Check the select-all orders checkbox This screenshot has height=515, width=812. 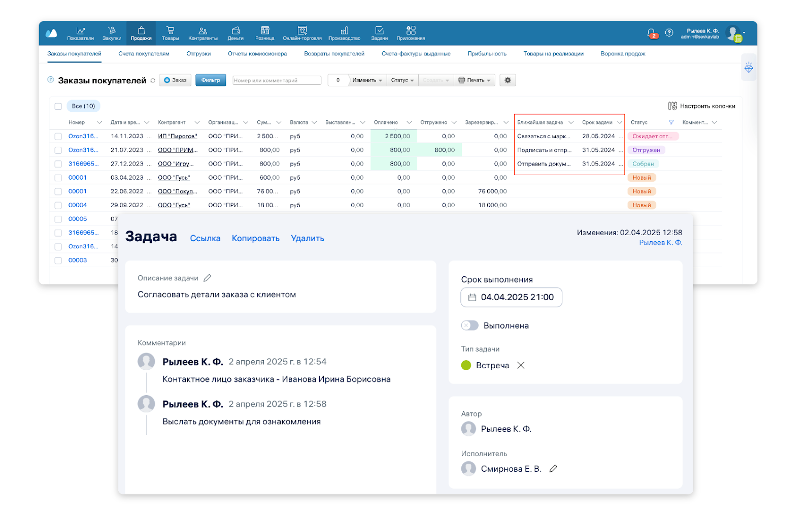pos(58,106)
